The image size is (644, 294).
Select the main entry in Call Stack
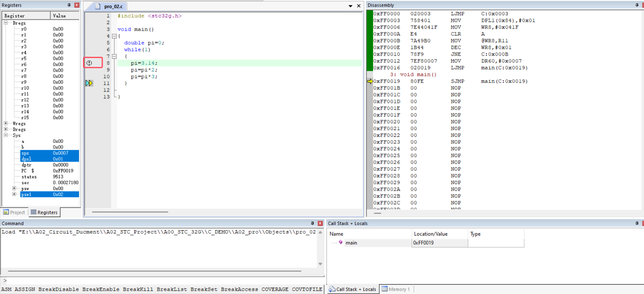pos(351,243)
